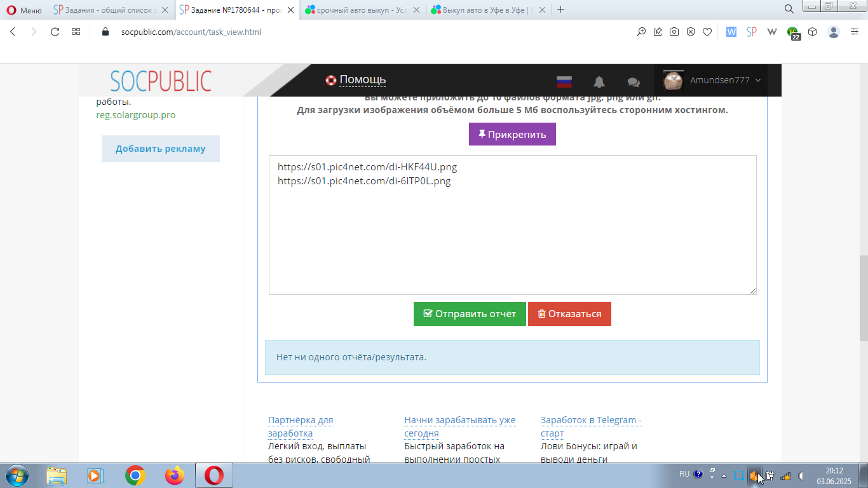The height and width of the screenshot is (488, 868).
Task: Close the 'Задания - общий список' tab
Action: 165,10
